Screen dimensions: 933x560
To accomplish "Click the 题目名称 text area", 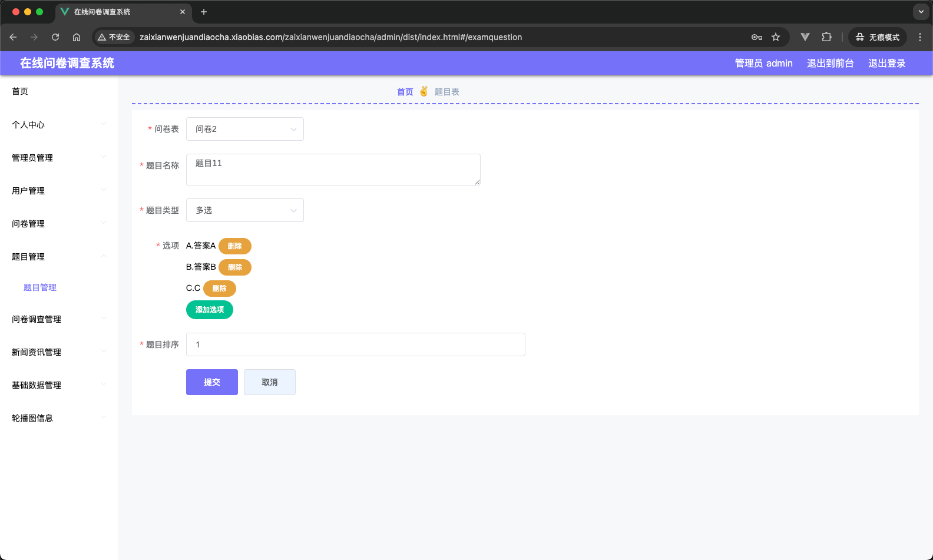I will tap(333, 170).
